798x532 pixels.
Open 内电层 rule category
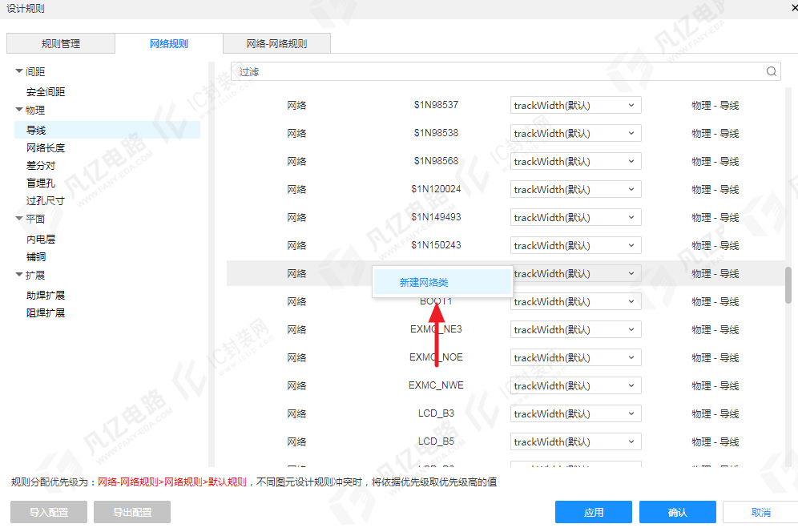coord(41,239)
